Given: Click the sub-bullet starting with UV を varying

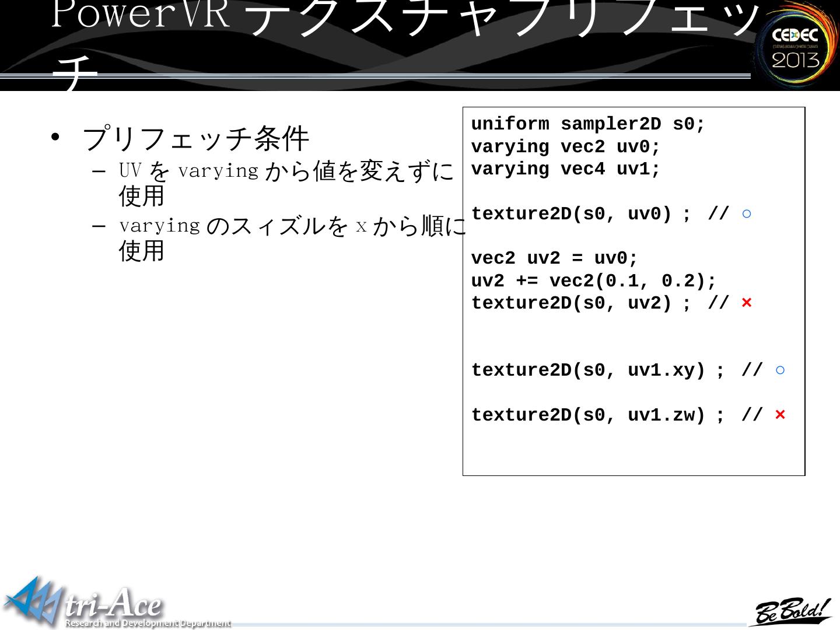Looking at the screenshot, I should pyautogui.click(x=286, y=183).
